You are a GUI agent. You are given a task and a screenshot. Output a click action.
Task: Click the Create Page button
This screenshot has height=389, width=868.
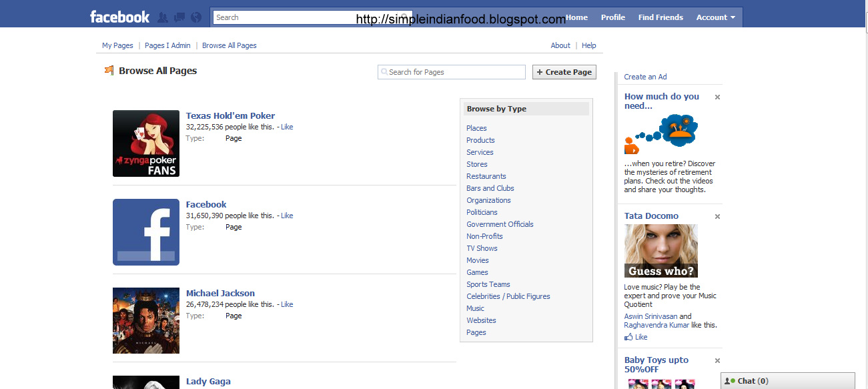point(564,72)
